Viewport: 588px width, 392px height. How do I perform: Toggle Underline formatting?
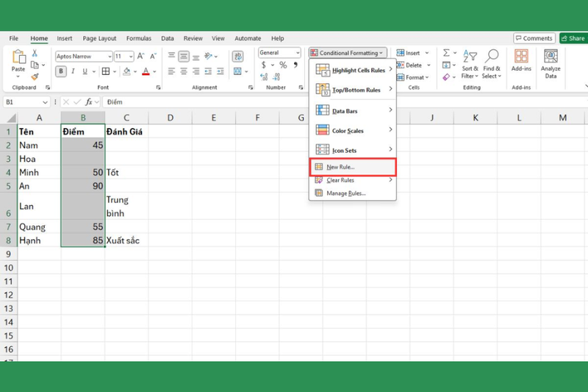click(x=85, y=71)
